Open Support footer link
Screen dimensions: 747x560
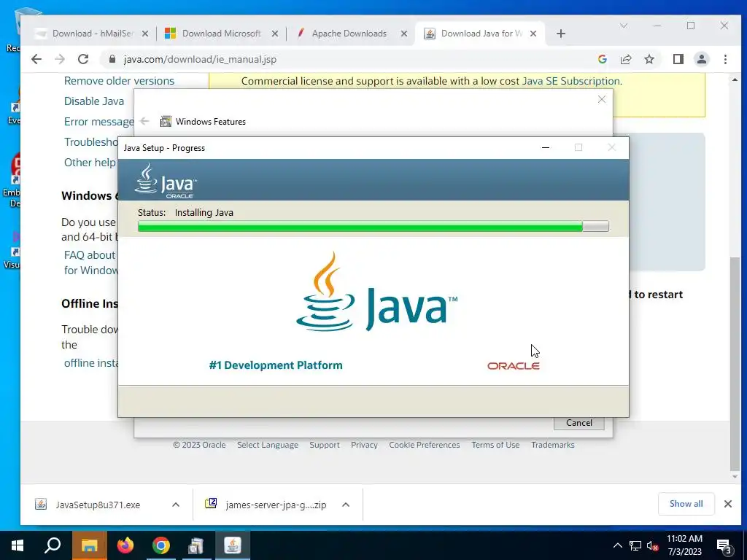point(325,445)
